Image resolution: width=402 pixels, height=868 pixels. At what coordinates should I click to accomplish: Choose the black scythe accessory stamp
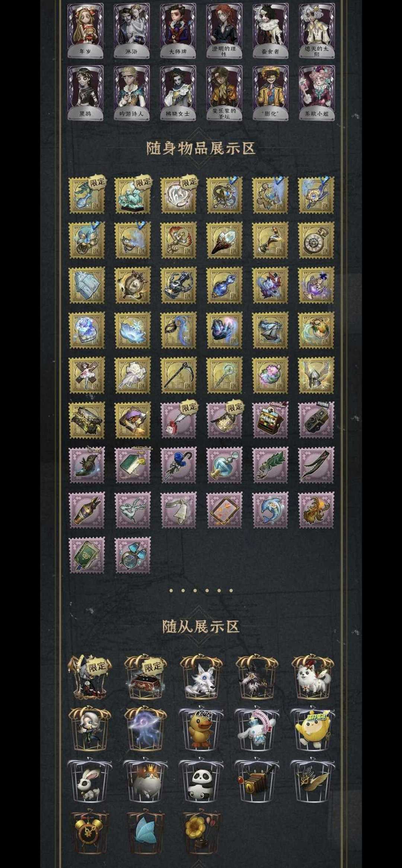tap(178, 375)
